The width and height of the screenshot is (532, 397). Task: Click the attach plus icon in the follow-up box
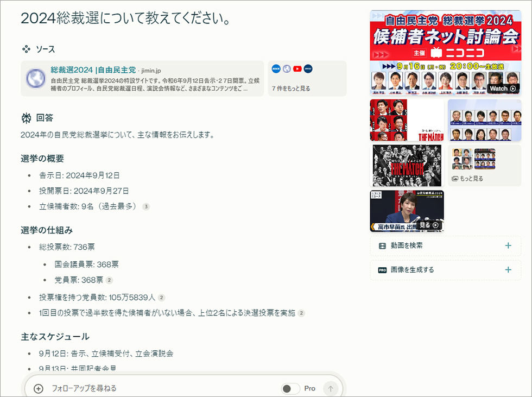39,388
